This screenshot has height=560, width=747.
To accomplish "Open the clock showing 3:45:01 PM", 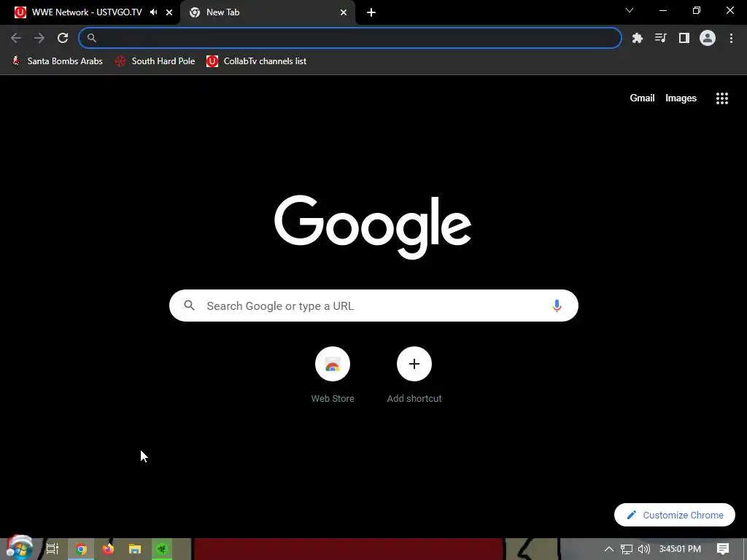I will click(x=680, y=549).
